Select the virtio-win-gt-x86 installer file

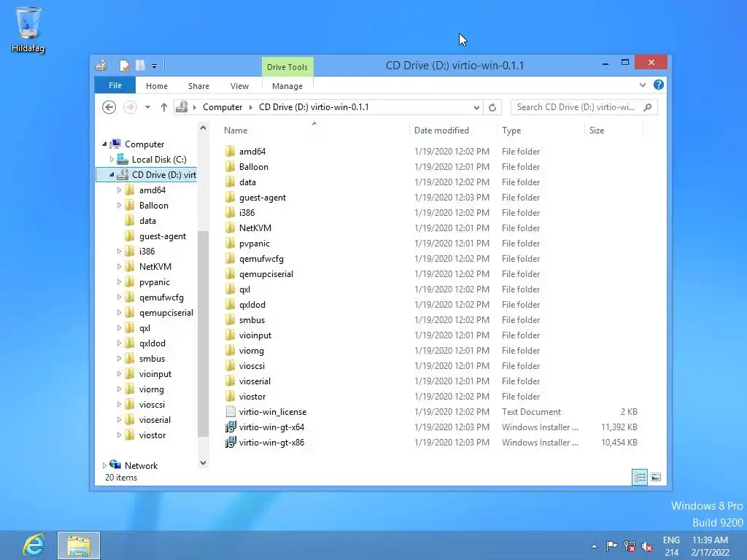point(271,443)
